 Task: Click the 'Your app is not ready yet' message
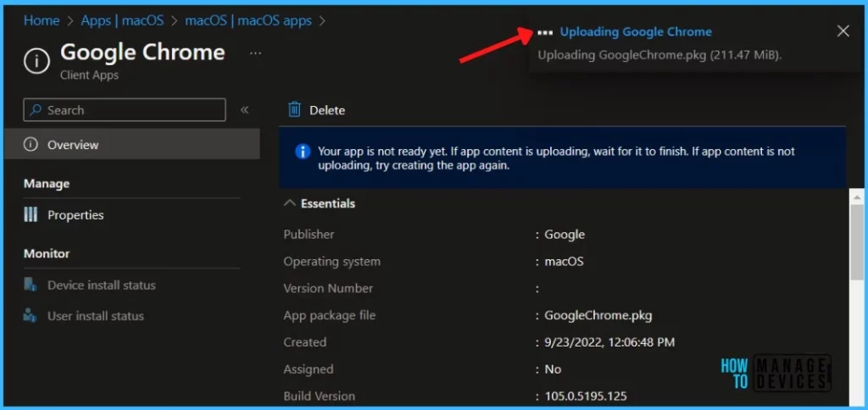click(556, 158)
